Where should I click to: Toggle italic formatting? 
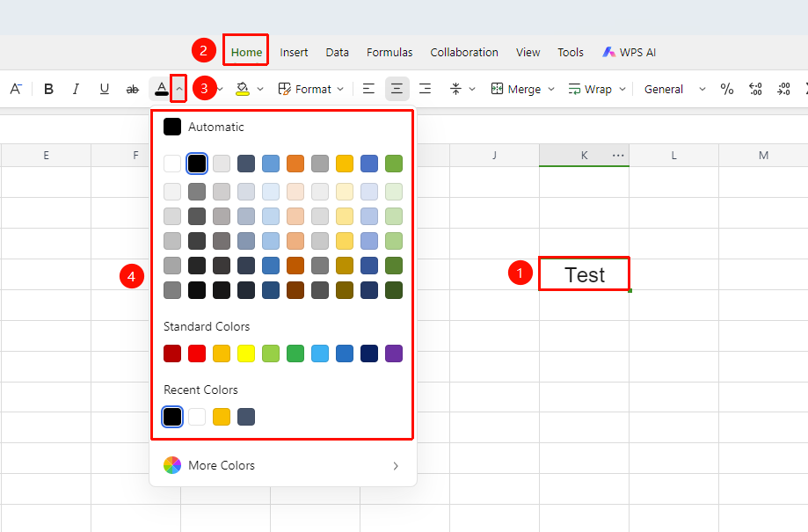(x=76, y=89)
